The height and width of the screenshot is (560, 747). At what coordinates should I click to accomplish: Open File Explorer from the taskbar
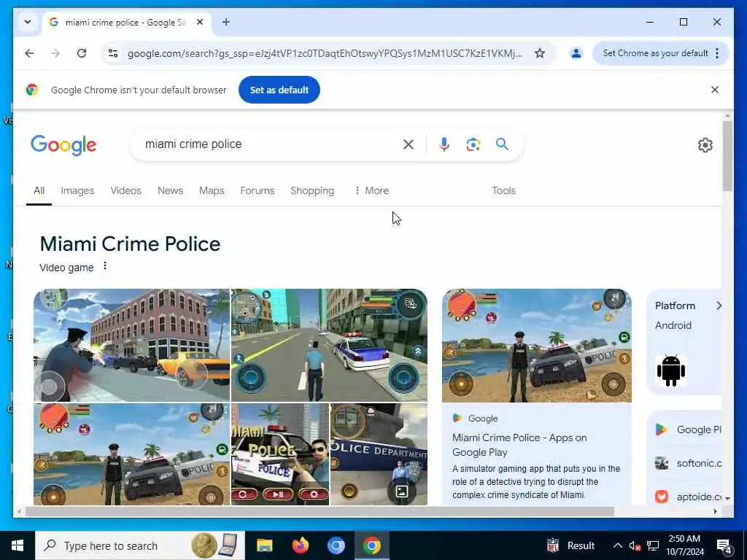click(264, 545)
